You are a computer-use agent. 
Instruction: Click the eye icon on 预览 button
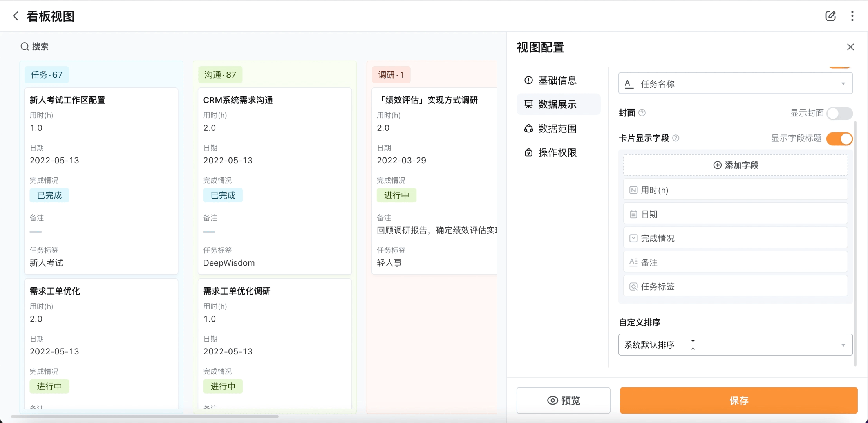click(553, 400)
